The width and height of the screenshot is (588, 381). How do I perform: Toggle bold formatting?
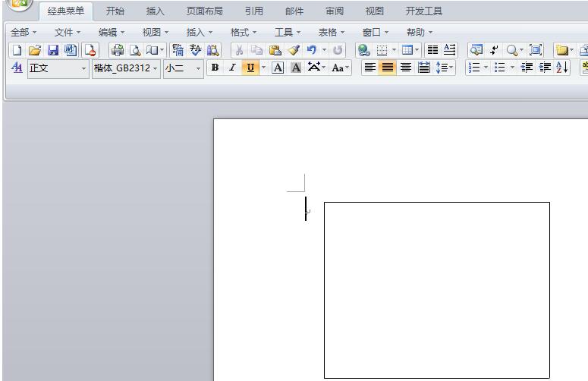click(215, 68)
